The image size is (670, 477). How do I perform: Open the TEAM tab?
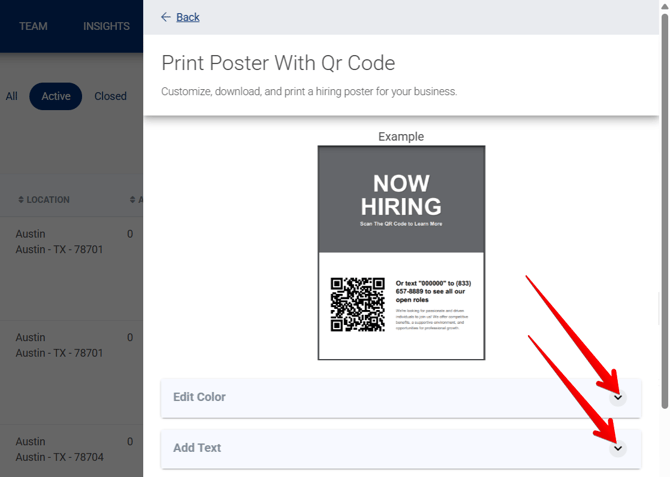click(33, 26)
